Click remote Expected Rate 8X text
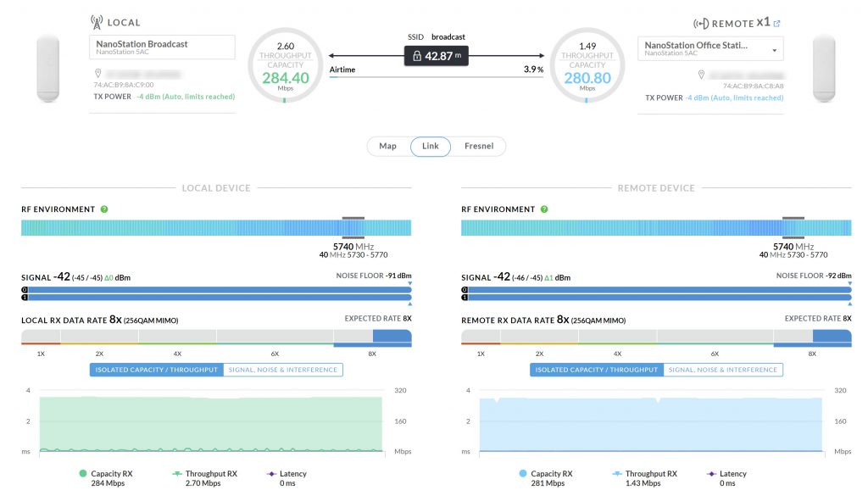 point(818,318)
